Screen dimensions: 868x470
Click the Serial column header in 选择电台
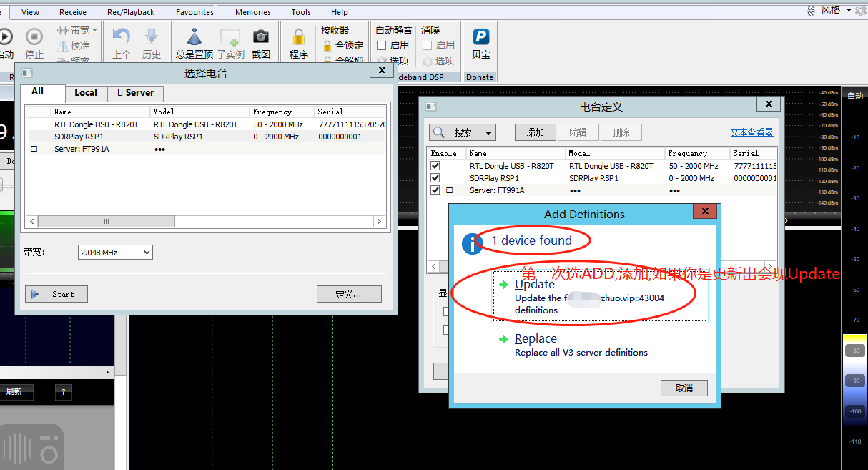tap(350, 112)
